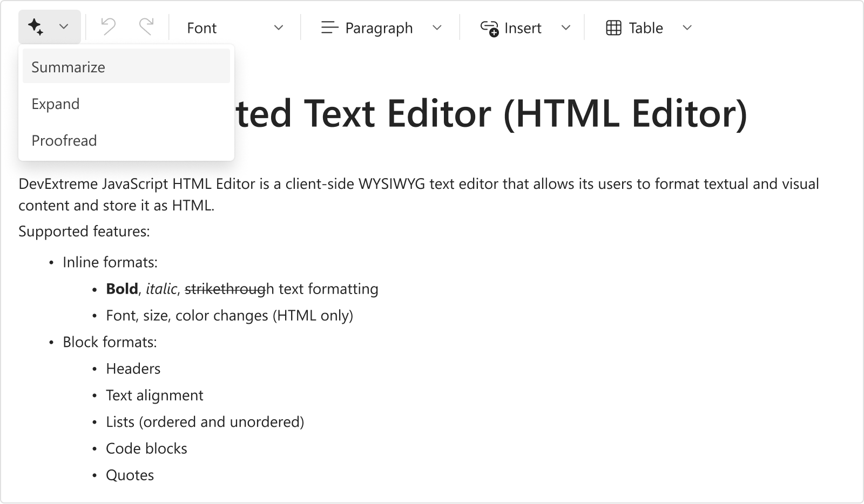Screen dimensions: 864x504
Task: Click the Table toolbar label
Action: 646,28
